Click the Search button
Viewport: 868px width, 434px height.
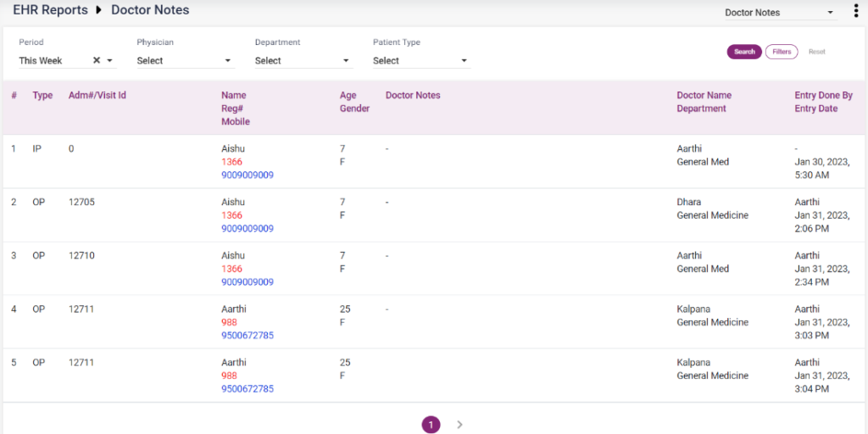[744, 52]
